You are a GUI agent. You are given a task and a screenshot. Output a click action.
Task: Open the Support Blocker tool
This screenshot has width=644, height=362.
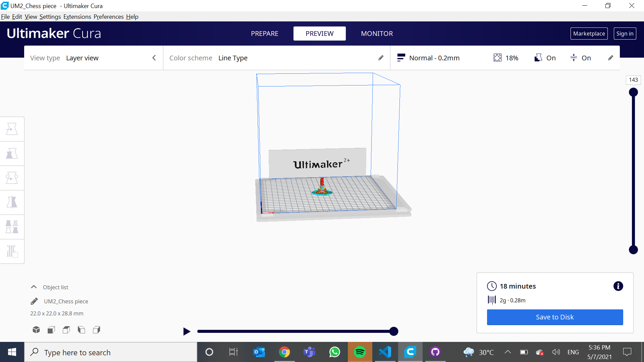coord(12,251)
